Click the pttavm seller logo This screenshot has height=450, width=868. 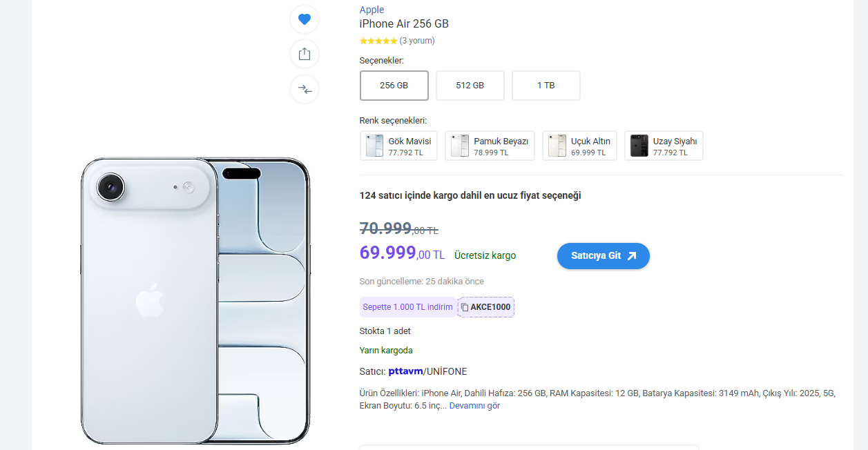click(x=405, y=371)
